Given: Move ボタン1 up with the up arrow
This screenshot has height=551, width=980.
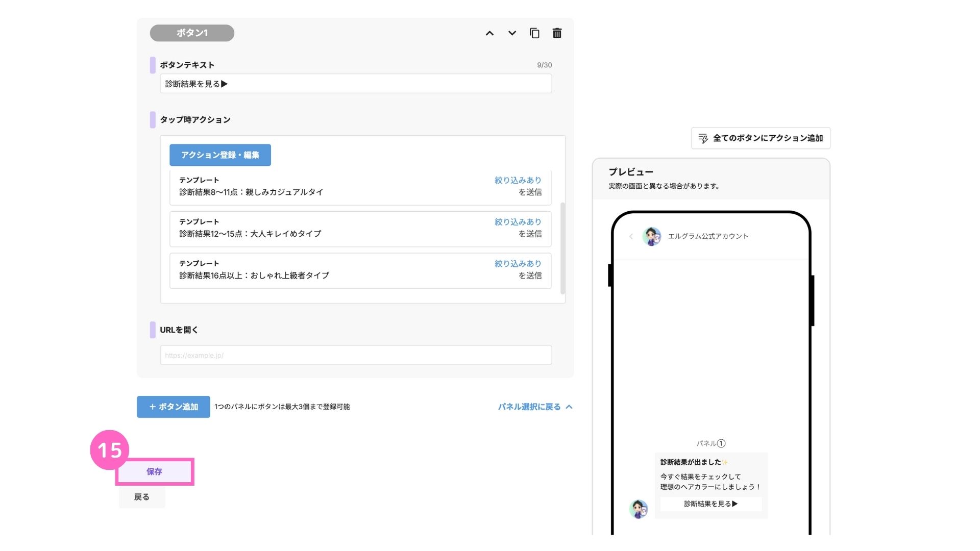Looking at the screenshot, I should click(489, 33).
